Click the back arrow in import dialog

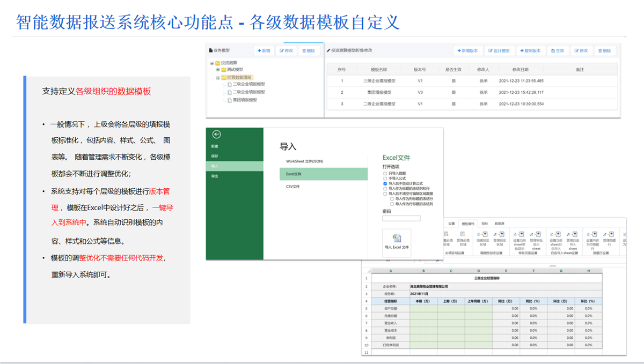(217, 135)
